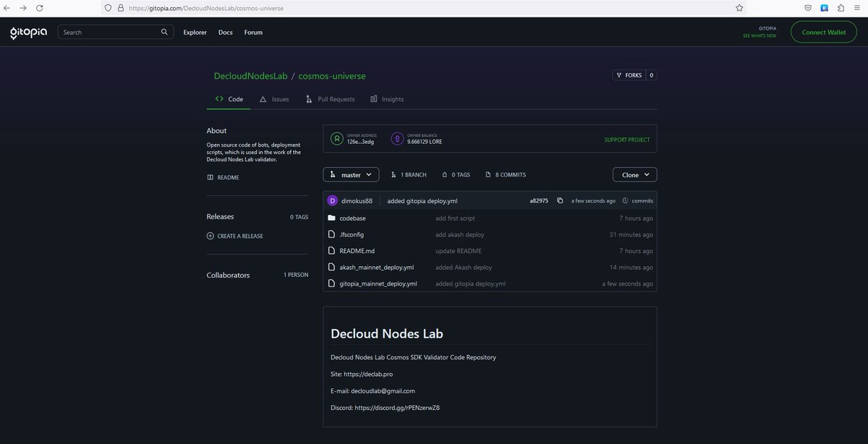
Task: Open the blue K extension icon
Action: point(824,7)
